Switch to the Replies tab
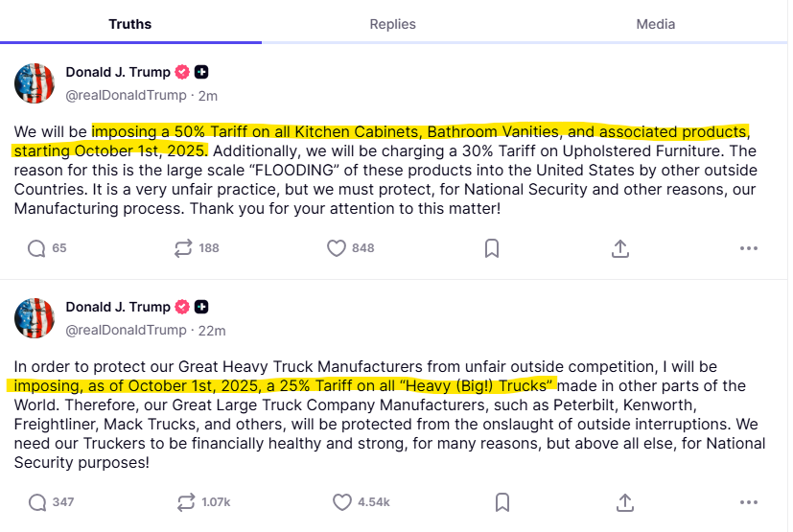This screenshot has width=793, height=532. [393, 24]
